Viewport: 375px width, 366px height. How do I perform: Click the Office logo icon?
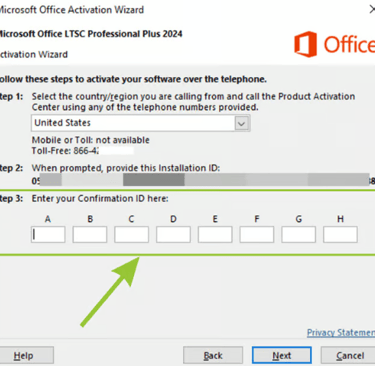[305, 44]
